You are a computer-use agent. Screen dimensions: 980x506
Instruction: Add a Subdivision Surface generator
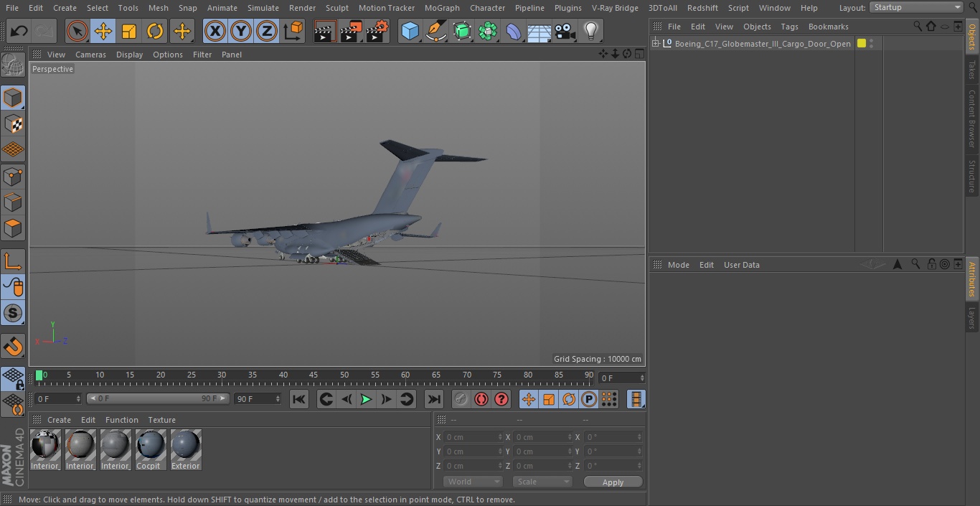(x=462, y=31)
